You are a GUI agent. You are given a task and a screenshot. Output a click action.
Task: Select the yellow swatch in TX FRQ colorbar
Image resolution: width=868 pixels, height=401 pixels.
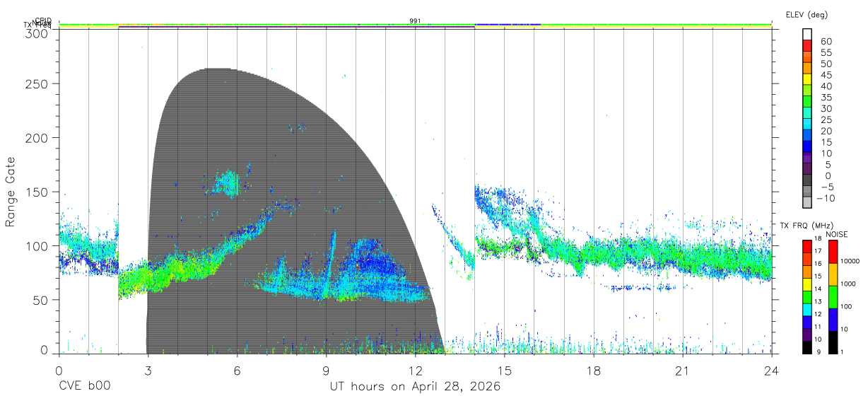click(x=807, y=284)
